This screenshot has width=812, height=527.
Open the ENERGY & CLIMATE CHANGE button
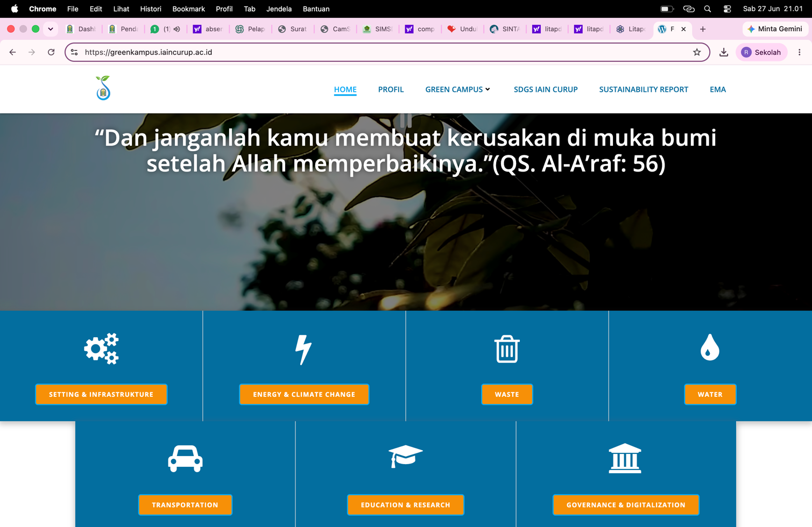pos(304,394)
